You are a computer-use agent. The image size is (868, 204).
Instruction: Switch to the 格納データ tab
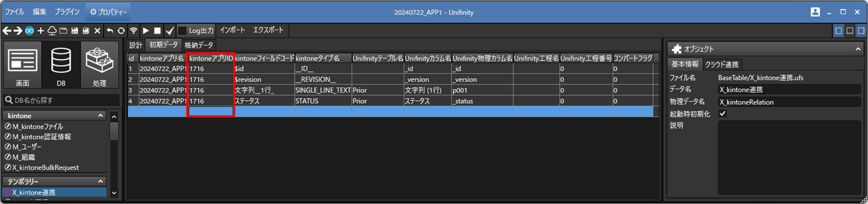coord(199,45)
